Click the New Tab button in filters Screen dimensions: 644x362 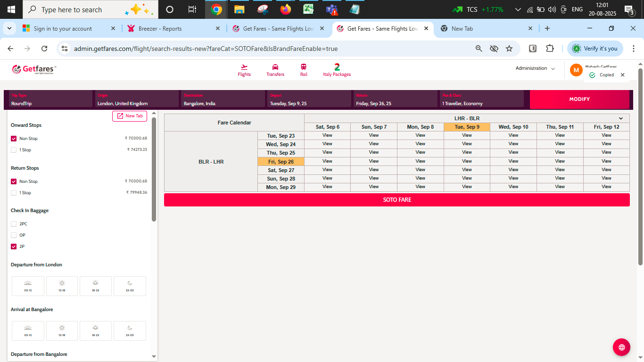tap(130, 116)
